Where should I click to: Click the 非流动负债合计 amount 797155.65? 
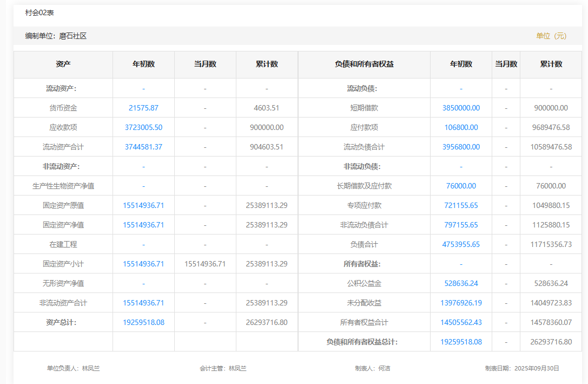point(461,225)
